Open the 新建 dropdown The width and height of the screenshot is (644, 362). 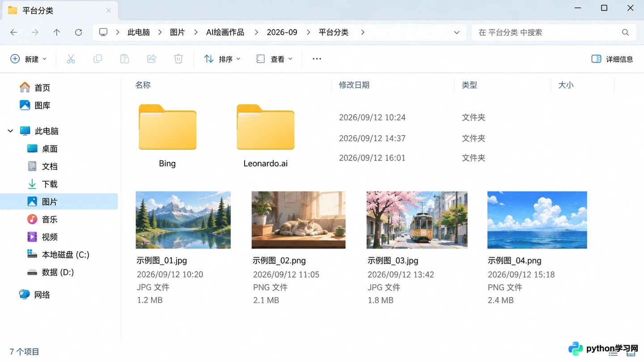coord(29,59)
